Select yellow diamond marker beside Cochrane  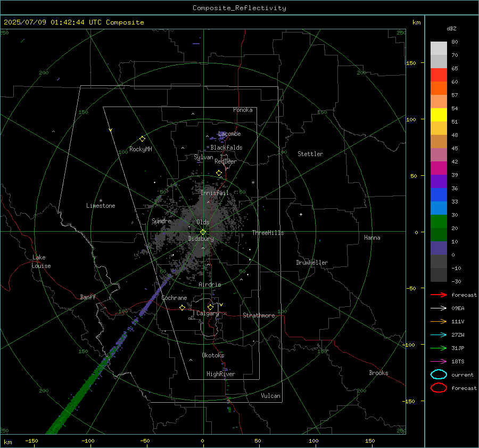tap(182, 307)
